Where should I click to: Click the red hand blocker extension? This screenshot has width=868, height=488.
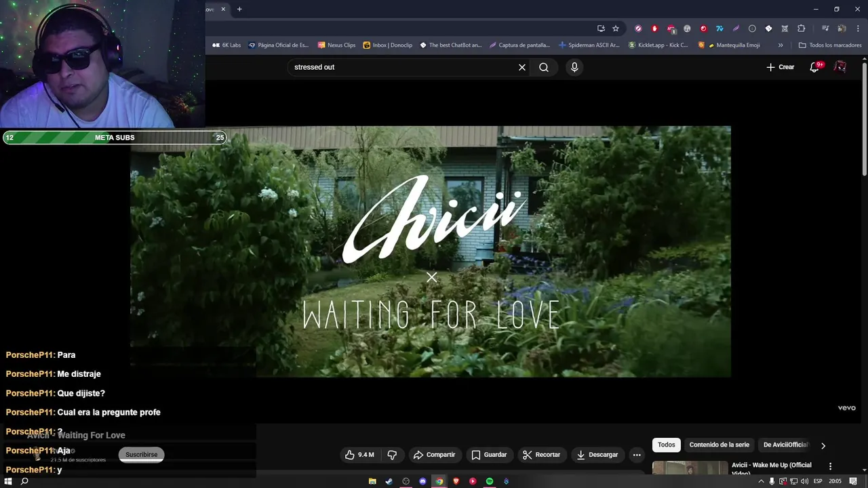[654, 28]
